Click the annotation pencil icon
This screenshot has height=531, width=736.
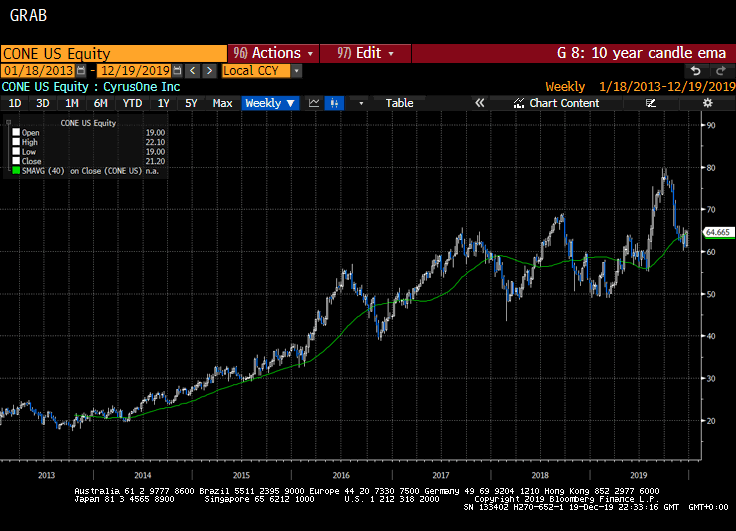point(651,103)
